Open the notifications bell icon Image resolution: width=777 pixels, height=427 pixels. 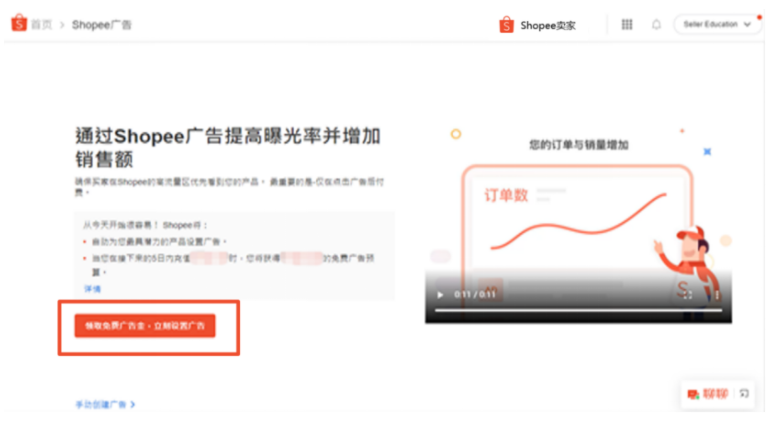[656, 24]
